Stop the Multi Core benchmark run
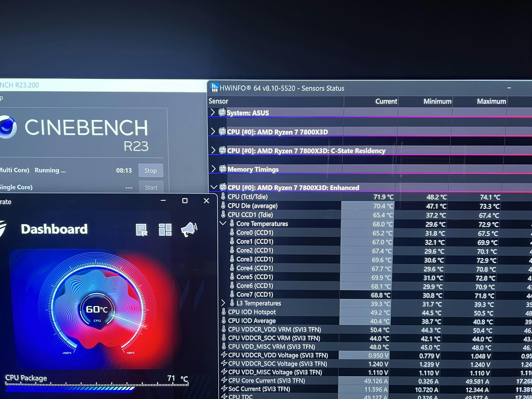The width and height of the screenshot is (532, 399). pos(151,170)
